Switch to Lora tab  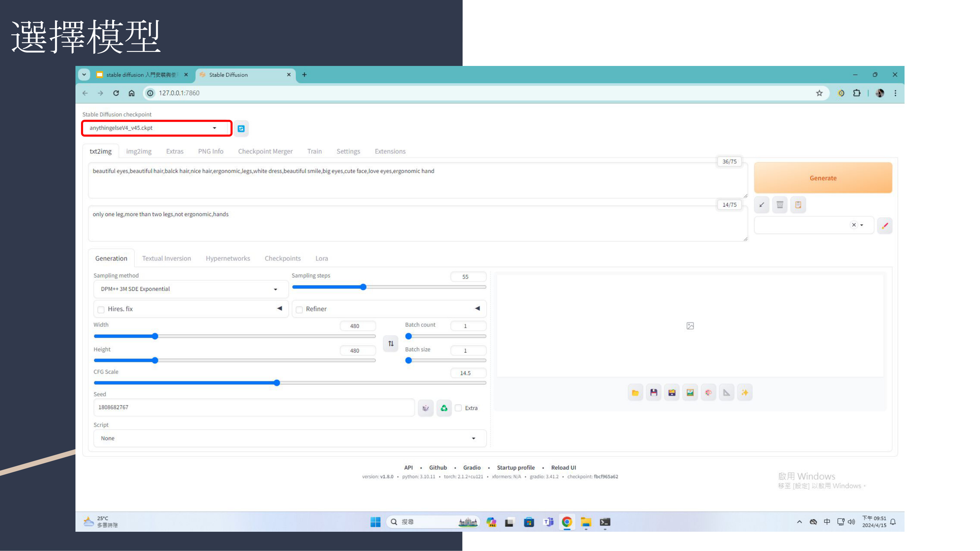click(x=321, y=259)
